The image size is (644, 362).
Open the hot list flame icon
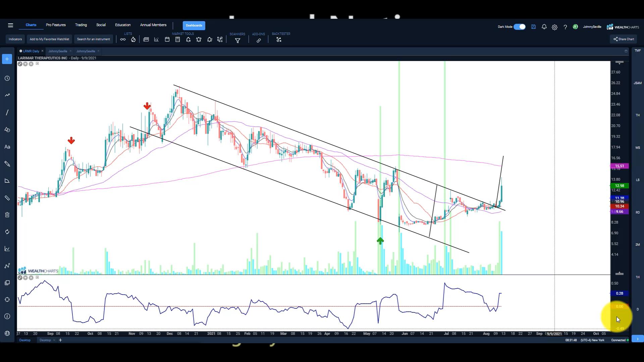pos(133,40)
